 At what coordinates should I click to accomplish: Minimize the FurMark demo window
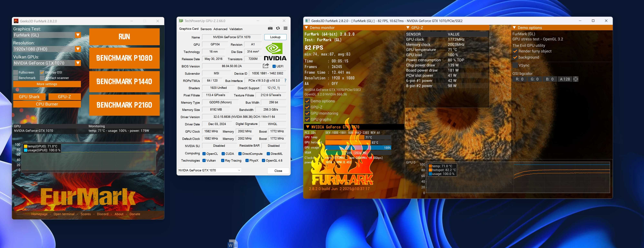tap(580, 21)
